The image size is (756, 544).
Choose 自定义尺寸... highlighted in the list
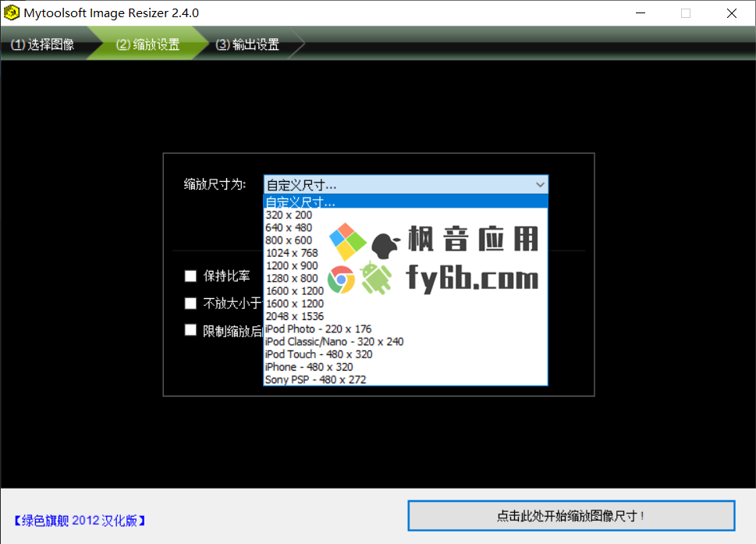(406, 202)
